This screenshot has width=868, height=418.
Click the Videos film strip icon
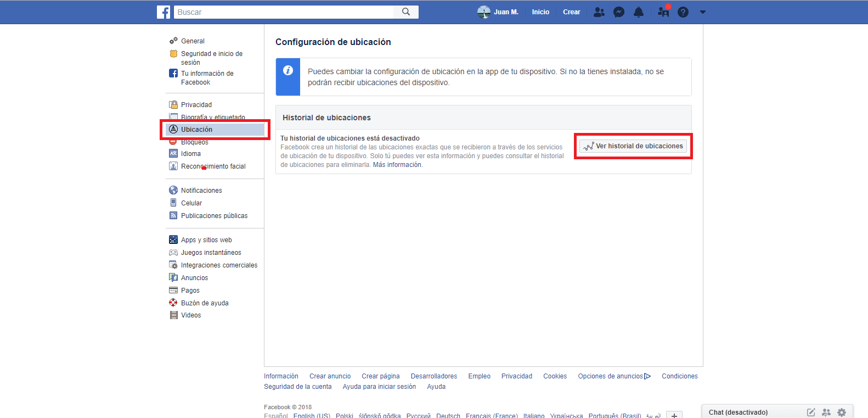[173, 315]
